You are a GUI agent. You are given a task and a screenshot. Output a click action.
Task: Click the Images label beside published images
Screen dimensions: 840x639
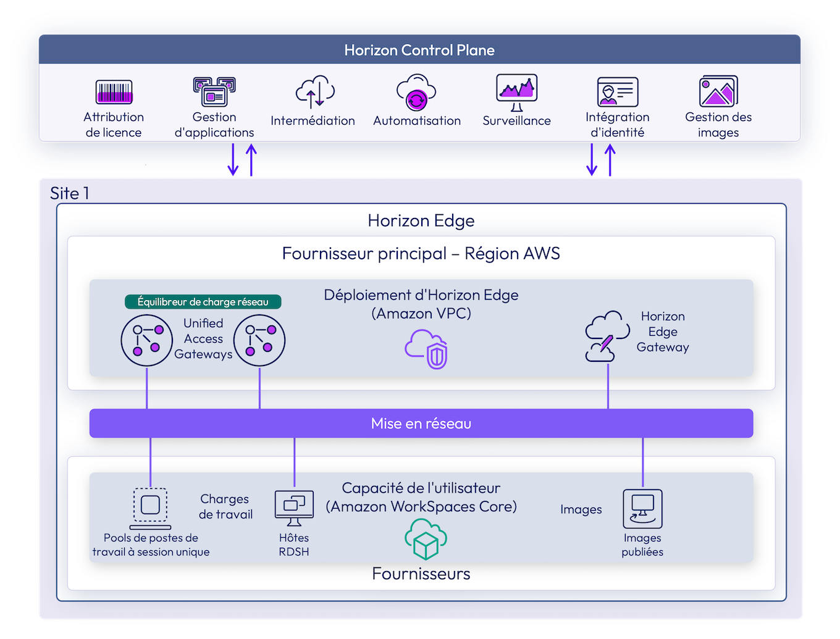point(581,509)
